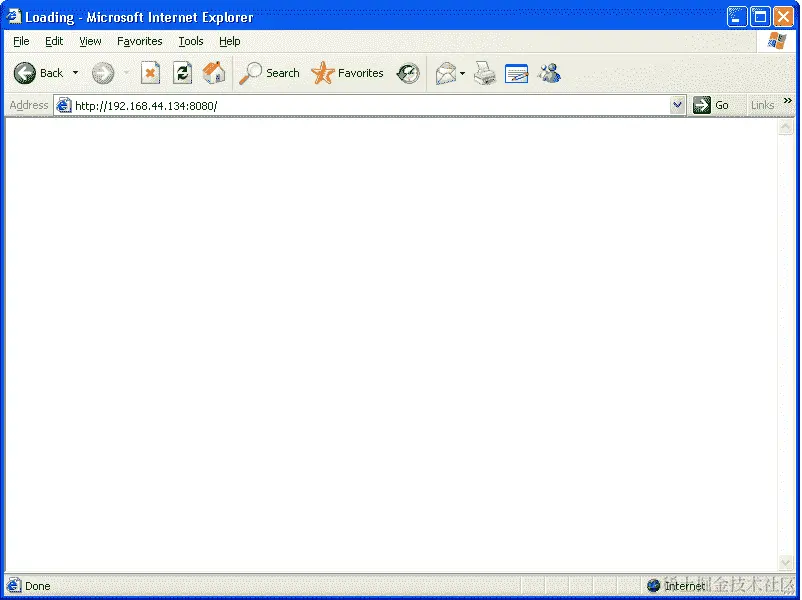The width and height of the screenshot is (802, 600).
Task: Click the Done status text
Action: [38, 586]
